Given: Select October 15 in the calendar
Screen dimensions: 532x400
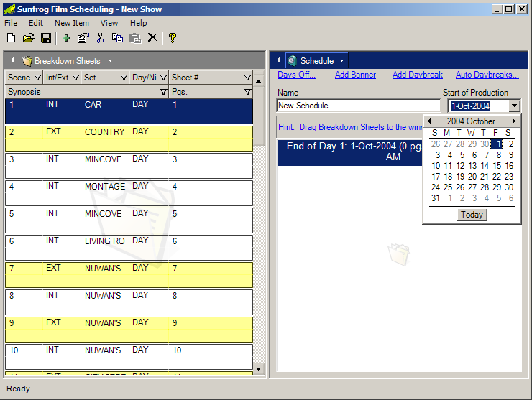Looking at the screenshot, I should pyautogui.click(x=497, y=166).
